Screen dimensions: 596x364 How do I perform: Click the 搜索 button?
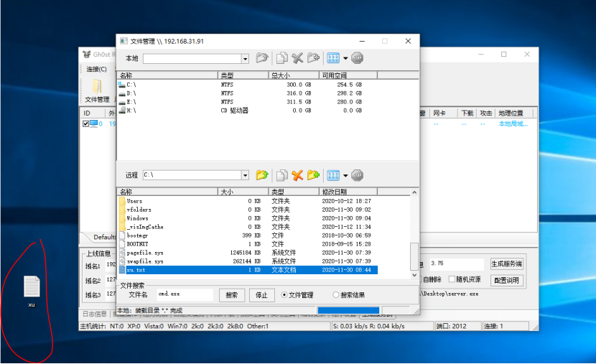(x=231, y=295)
